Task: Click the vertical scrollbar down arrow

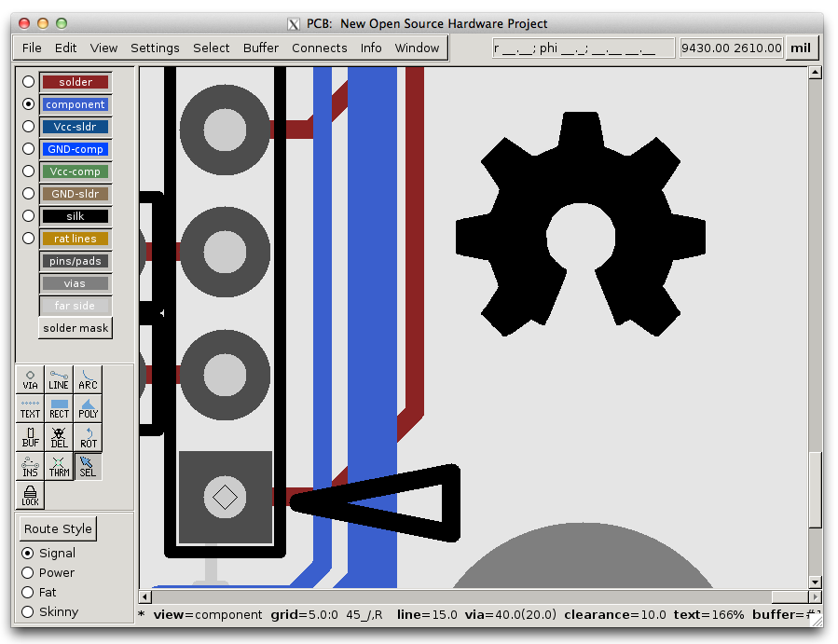Action: [x=815, y=582]
